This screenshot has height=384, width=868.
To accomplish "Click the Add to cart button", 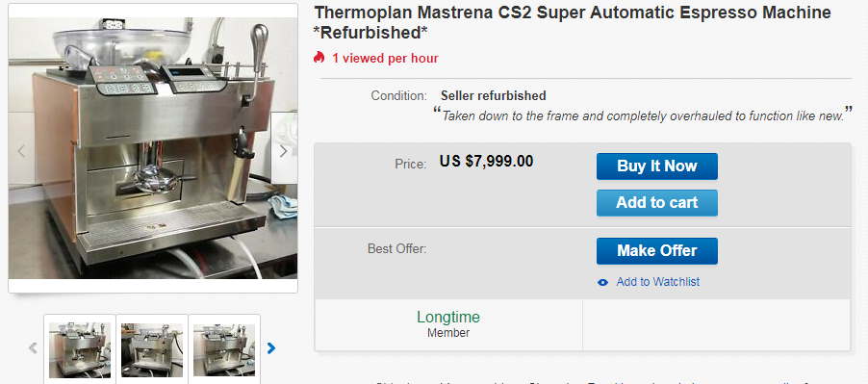I will pos(656,202).
